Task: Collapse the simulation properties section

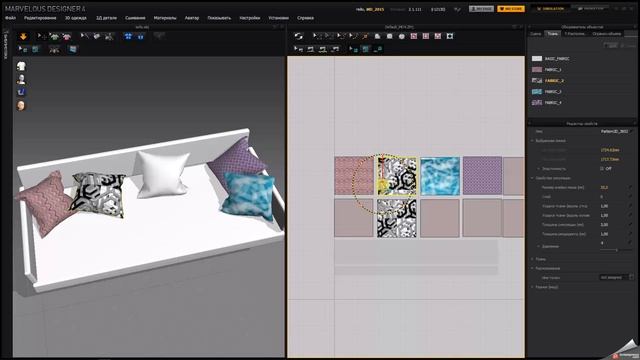Action: pyautogui.click(x=532, y=178)
